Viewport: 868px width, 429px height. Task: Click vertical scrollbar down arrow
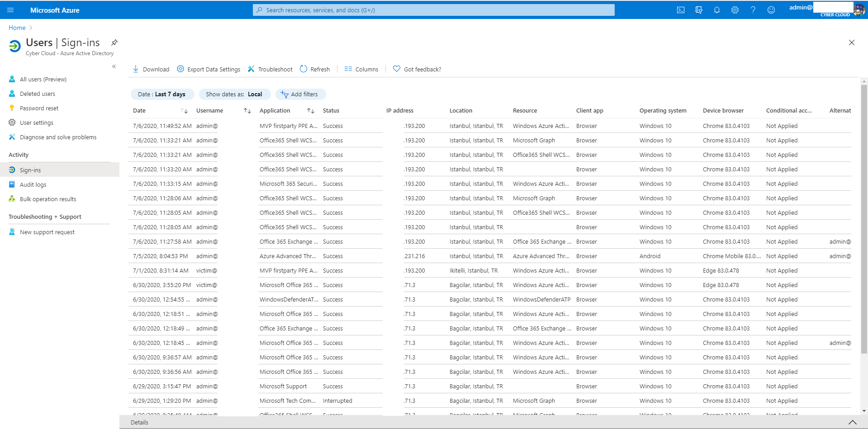[864, 411]
